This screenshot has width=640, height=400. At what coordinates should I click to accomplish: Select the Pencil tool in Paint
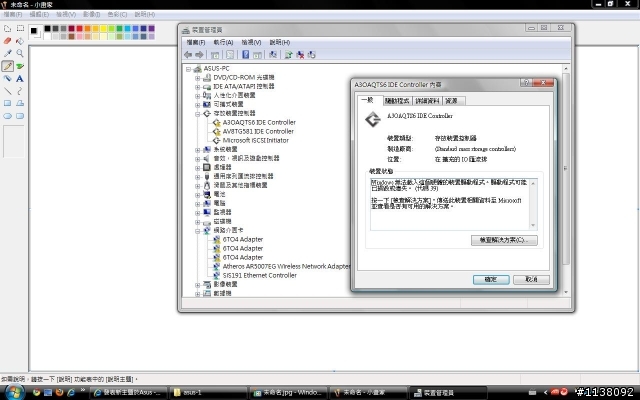(7, 66)
